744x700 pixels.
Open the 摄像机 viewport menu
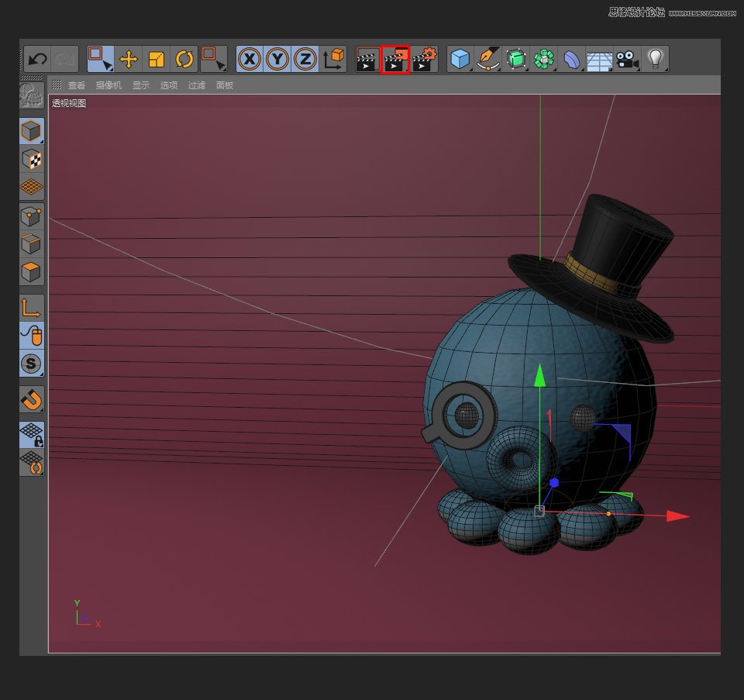[x=108, y=85]
